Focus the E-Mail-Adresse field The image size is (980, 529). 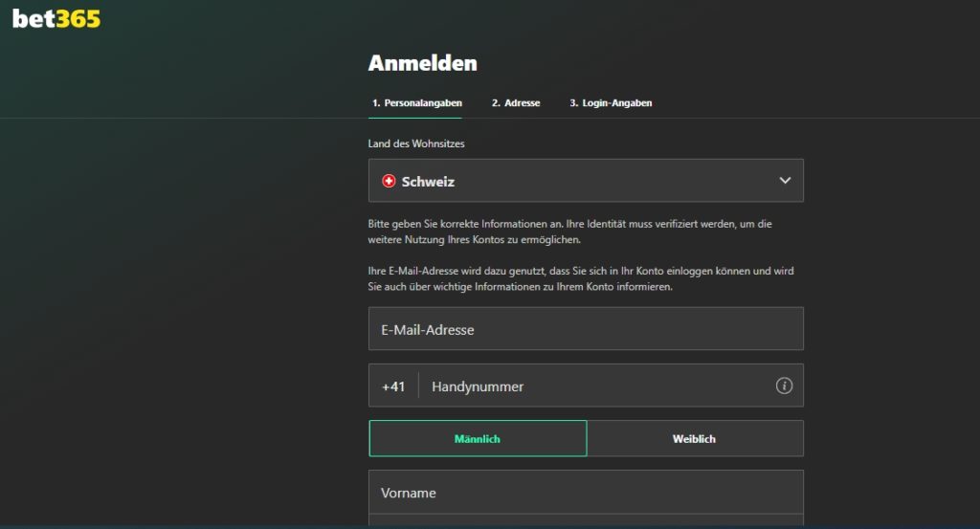586,328
